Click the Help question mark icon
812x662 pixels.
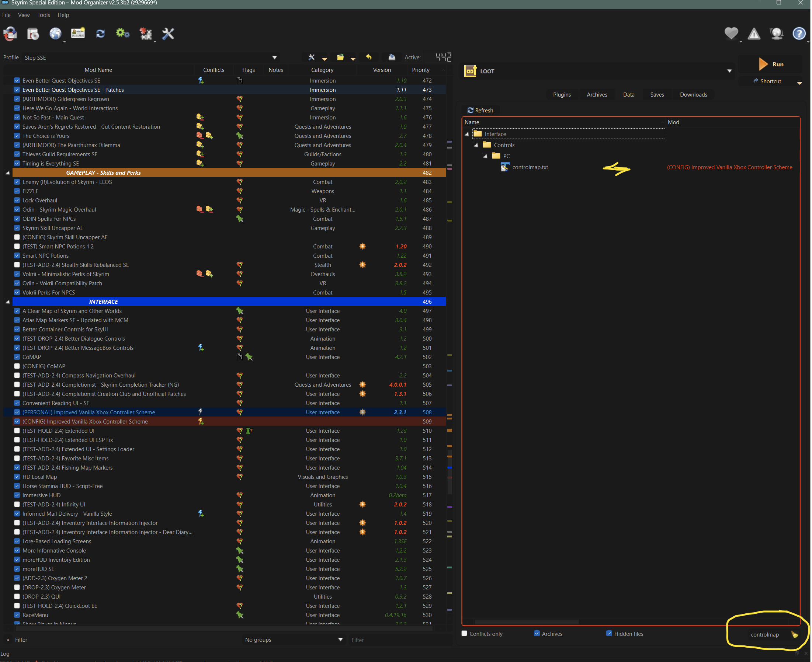(799, 34)
